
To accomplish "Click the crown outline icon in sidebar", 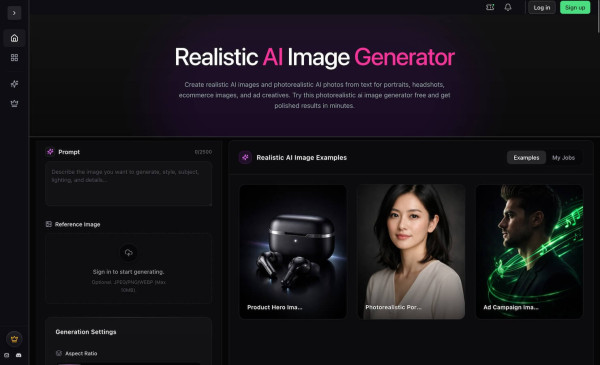I will tap(15, 104).
